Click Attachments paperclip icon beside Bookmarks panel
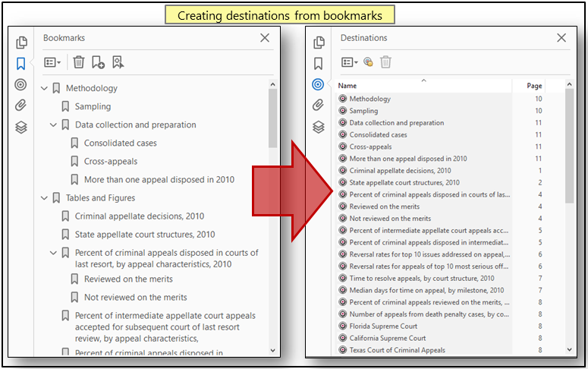Screen dimensions: 588x369 click(x=21, y=106)
